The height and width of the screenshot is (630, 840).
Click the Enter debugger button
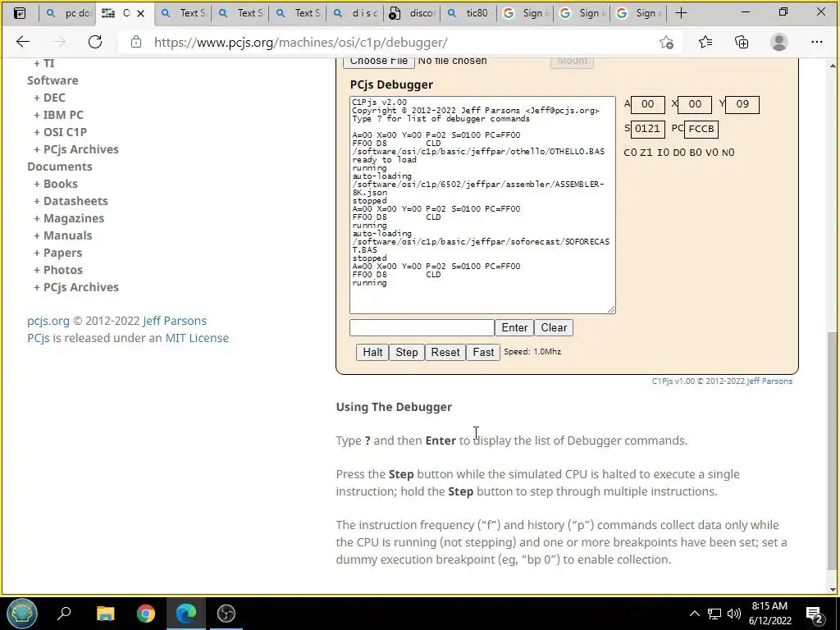point(514,327)
